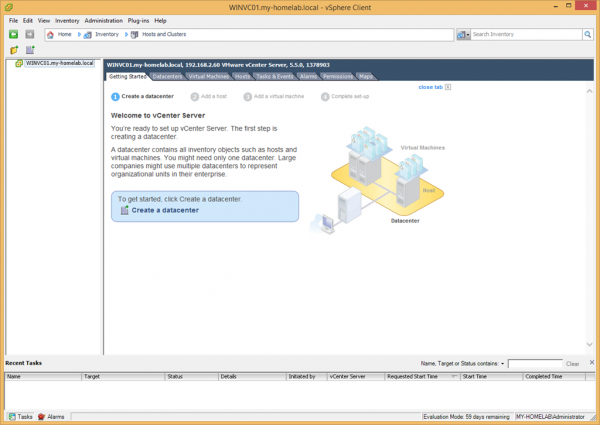Image resolution: width=600 pixels, height=425 pixels.
Task: Click the Home breadcrumb link
Action: (x=65, y=34)
